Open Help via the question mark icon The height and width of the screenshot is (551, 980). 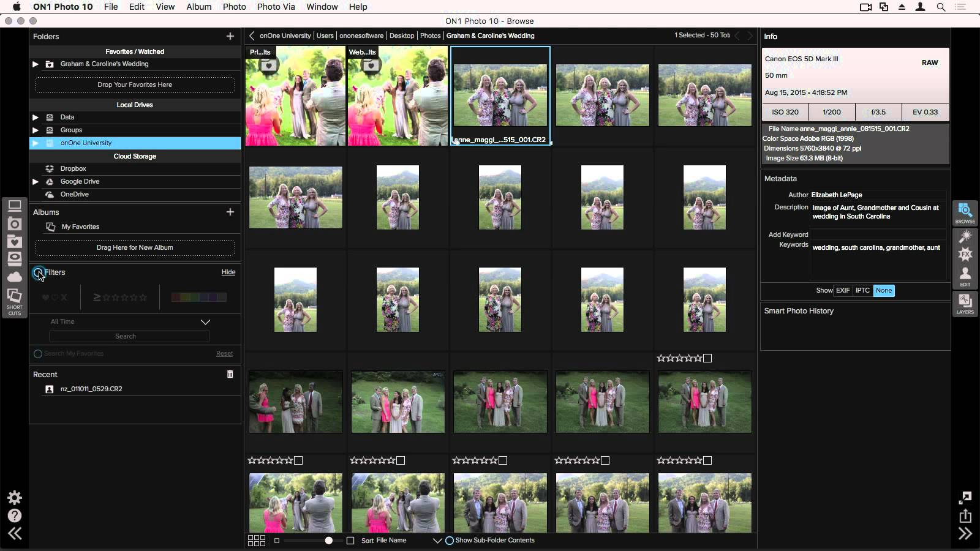click(15, 515)
